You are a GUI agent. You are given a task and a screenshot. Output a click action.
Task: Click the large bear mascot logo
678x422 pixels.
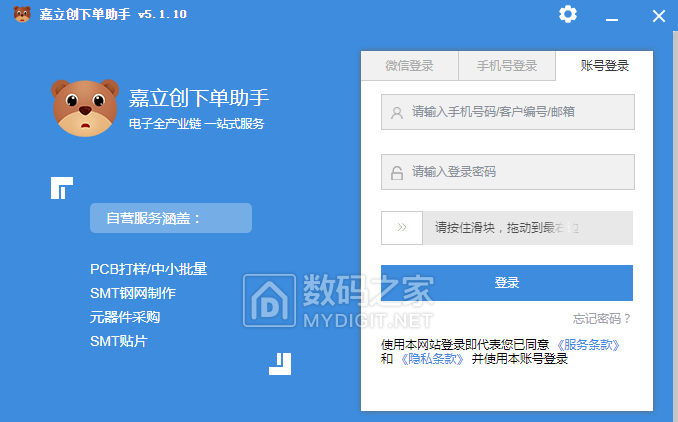click(x=85, y=107)
